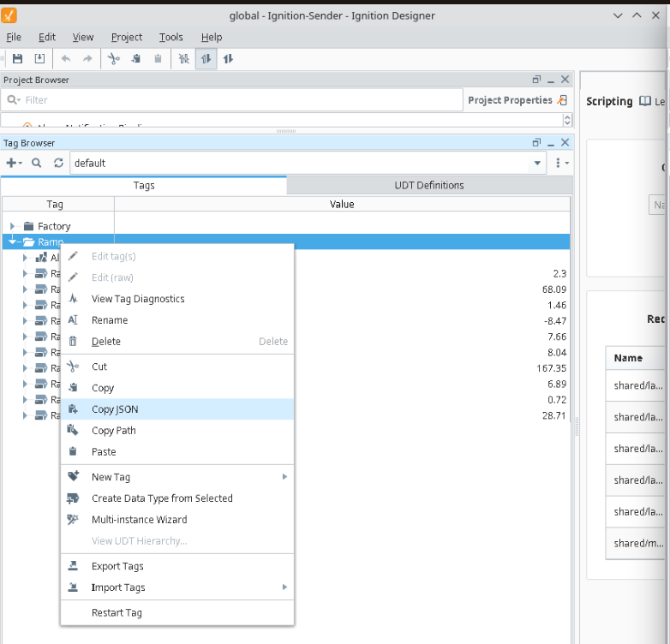This screenshot has height=644, width=670.
Task: Expand the tag row valued 2.3
Action: click(x=25, y=273)
